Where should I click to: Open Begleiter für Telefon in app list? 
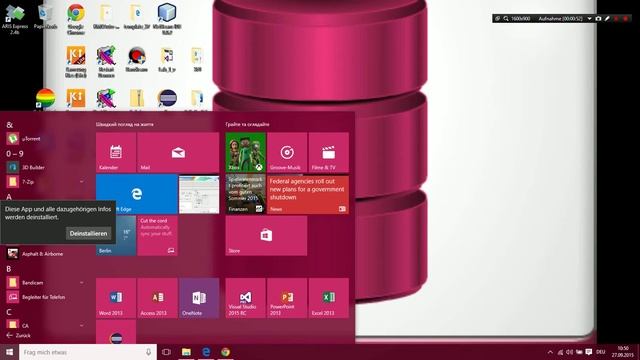pyautogui.click(x=45, y=297)
